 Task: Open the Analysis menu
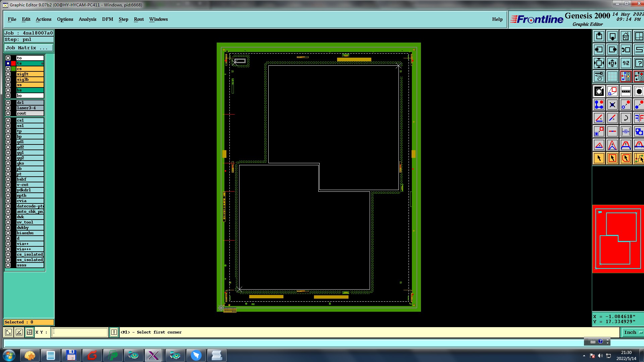tap(87, 19)
